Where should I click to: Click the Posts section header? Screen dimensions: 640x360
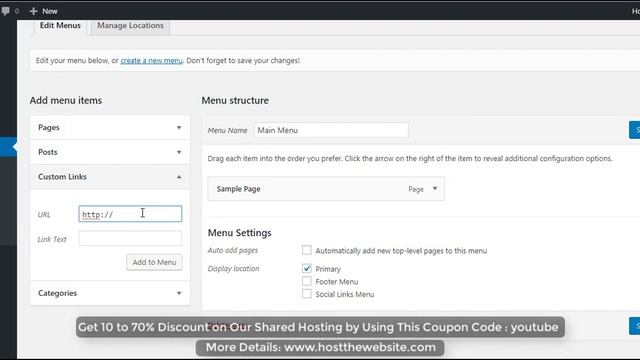pos(110,152)
